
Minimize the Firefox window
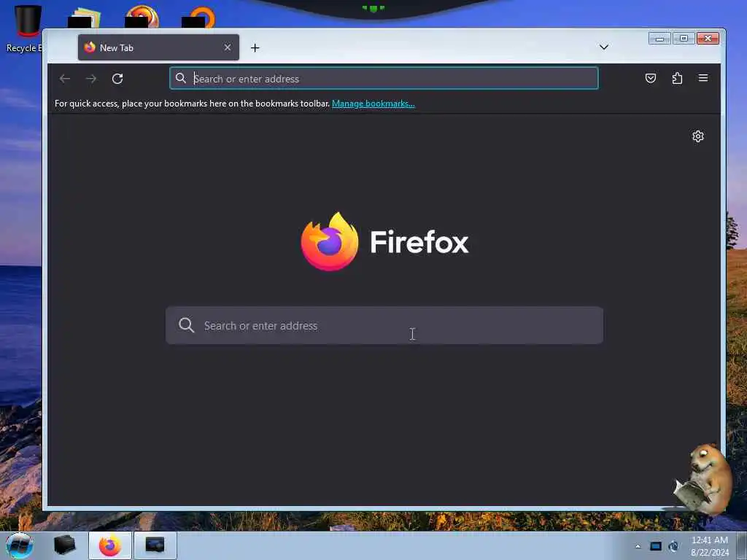pos(659,39)
